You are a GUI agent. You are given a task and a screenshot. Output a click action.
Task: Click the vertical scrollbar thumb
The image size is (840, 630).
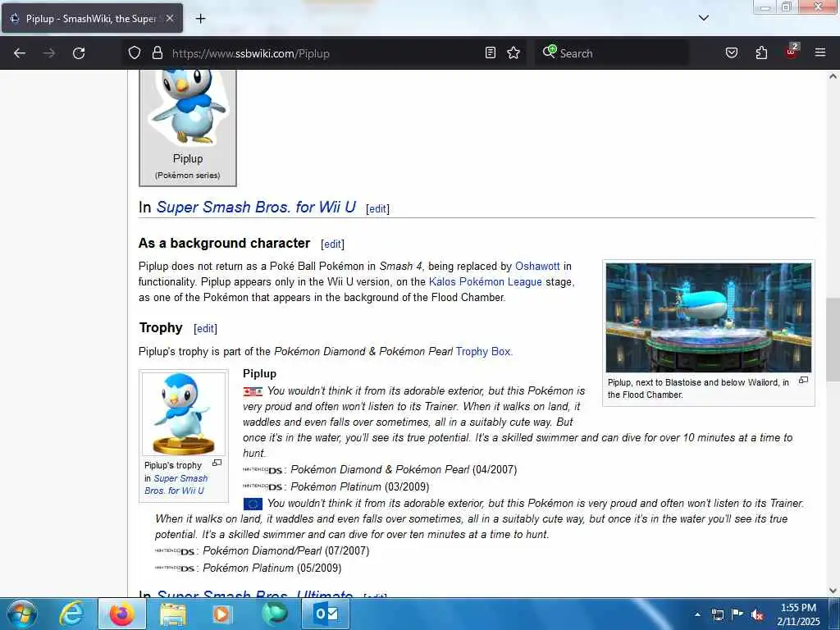pyautogui.click(x=833, y=339)
